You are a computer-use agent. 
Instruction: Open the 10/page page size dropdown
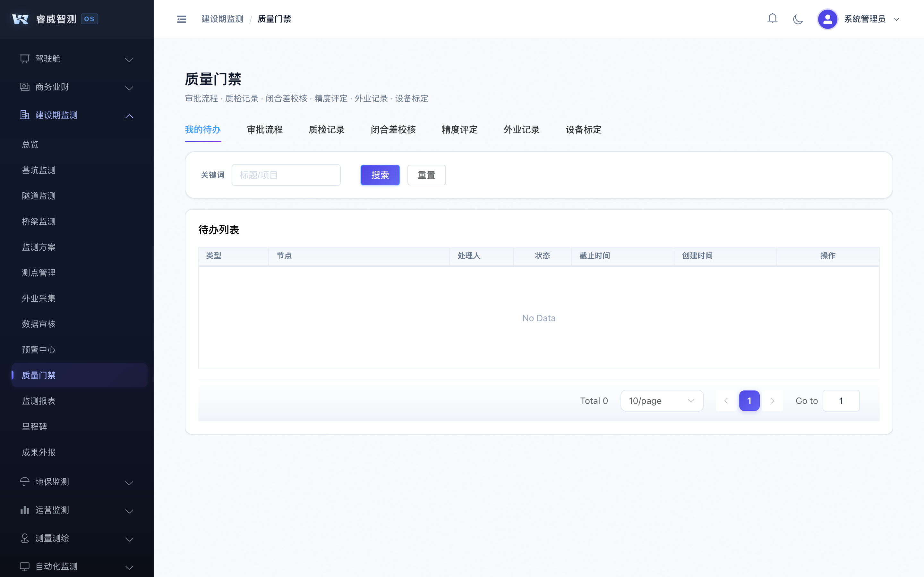pos(662,400)
